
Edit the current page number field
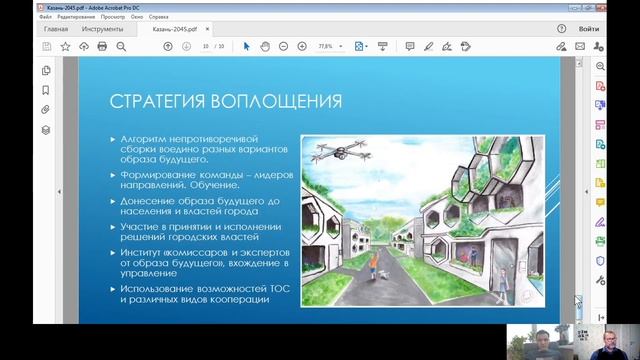pos(206,47)
